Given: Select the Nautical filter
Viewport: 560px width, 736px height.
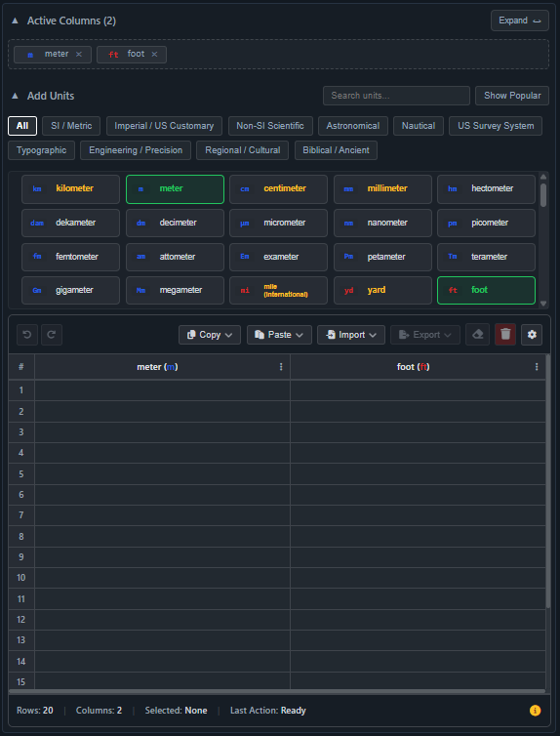Looking at the screenshot, I should 419,126.
